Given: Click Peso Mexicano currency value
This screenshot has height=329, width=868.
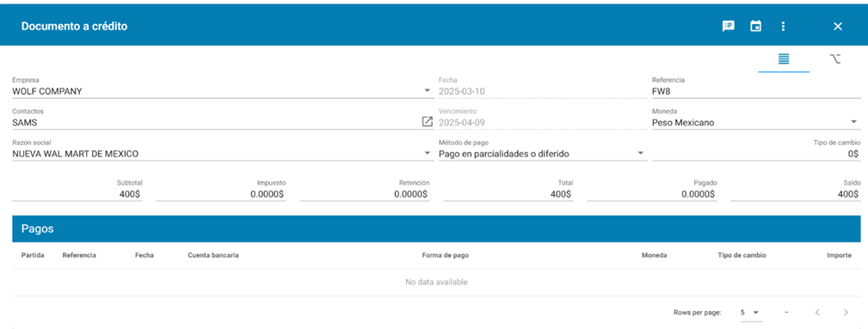Looking at the screenshot, I should pos(683,123).
